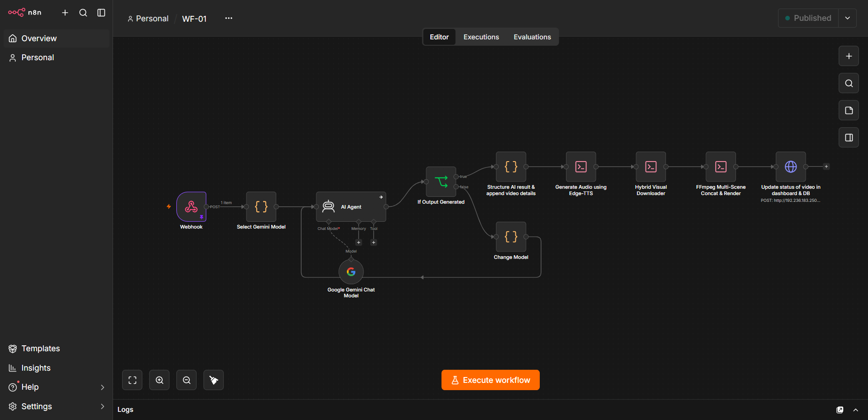Screen dimensions: 868x420
Task: Select the Webhook trigger node
Action: point(191,207)
